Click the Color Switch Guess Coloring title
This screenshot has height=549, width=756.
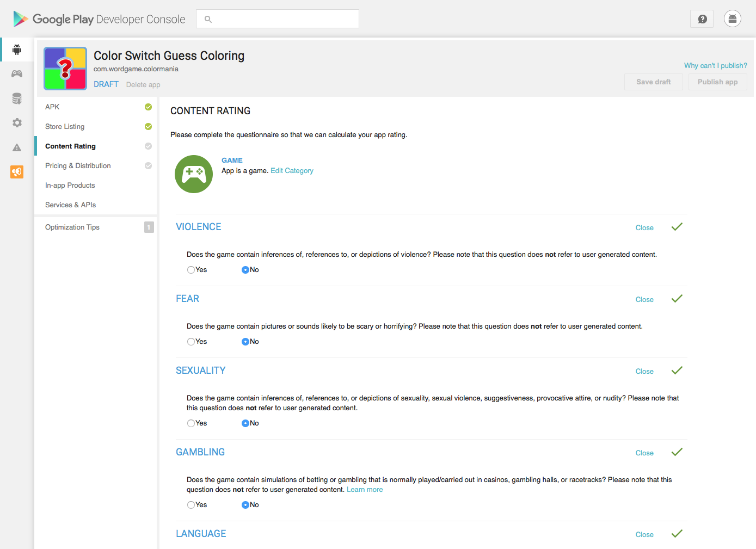[169, 55]
